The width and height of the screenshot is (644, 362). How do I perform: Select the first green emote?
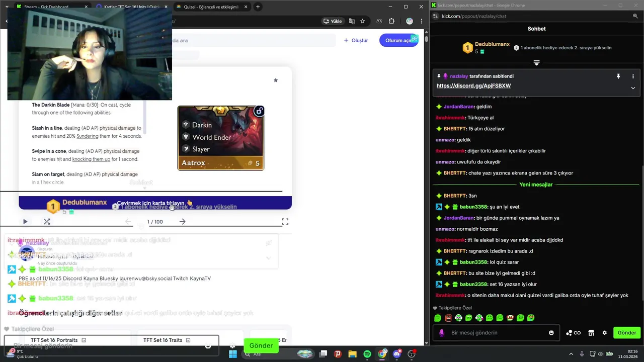(x=437, y=318)
